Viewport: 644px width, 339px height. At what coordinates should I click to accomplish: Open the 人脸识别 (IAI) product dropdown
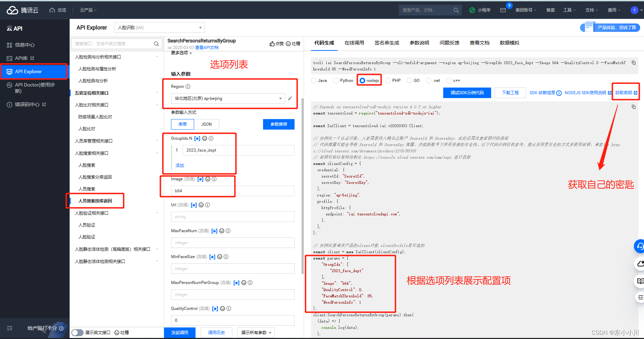160,28
